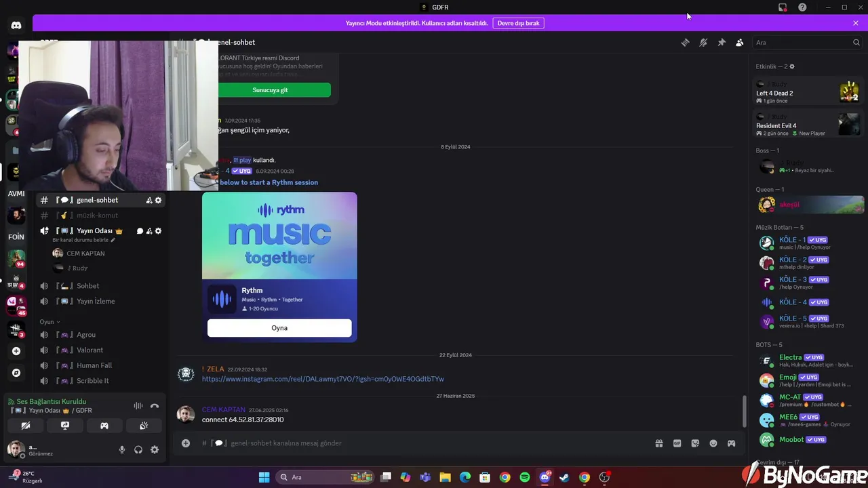Viewport: 868px width, 488px height.
Task: Toggle noise suppression waveform icon
Action: pos(138,406)
